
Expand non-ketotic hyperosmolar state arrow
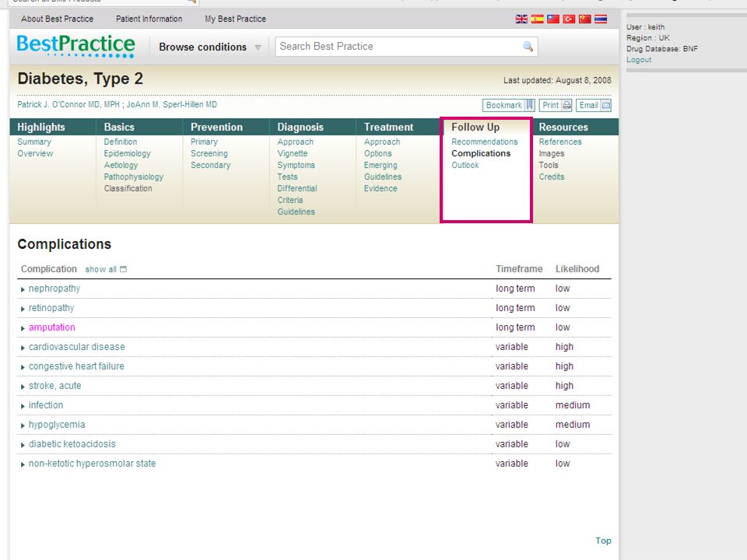pyautogui.click(x=23, y=464)
